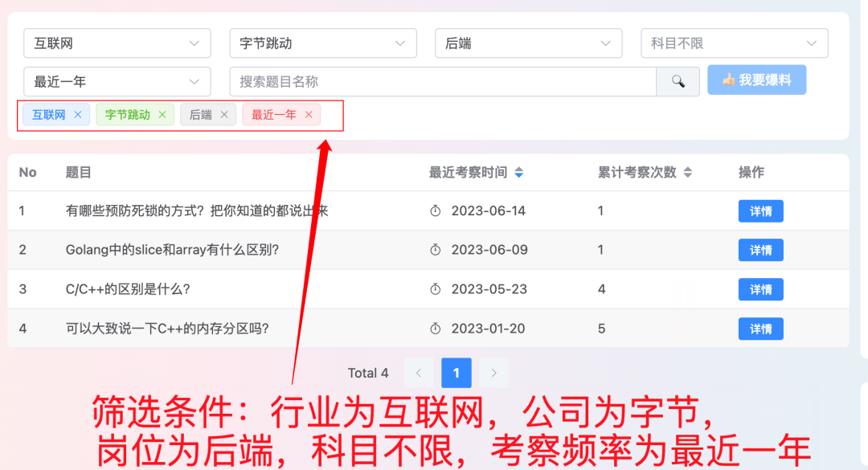Click the previous page left chevron

pyautogui.click(x=419, y=373)
